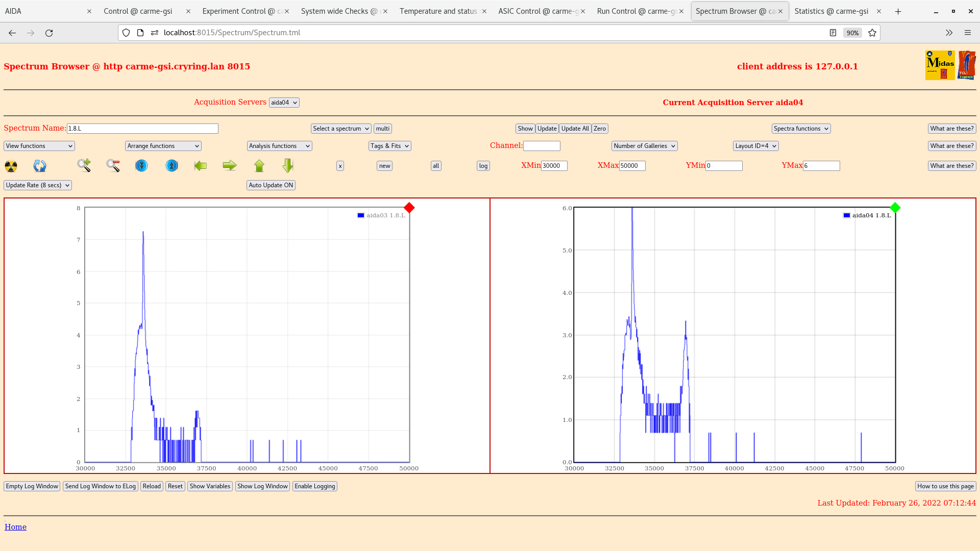Click the page info icon in address bar

pyautogui.click(x=140, y=33)
